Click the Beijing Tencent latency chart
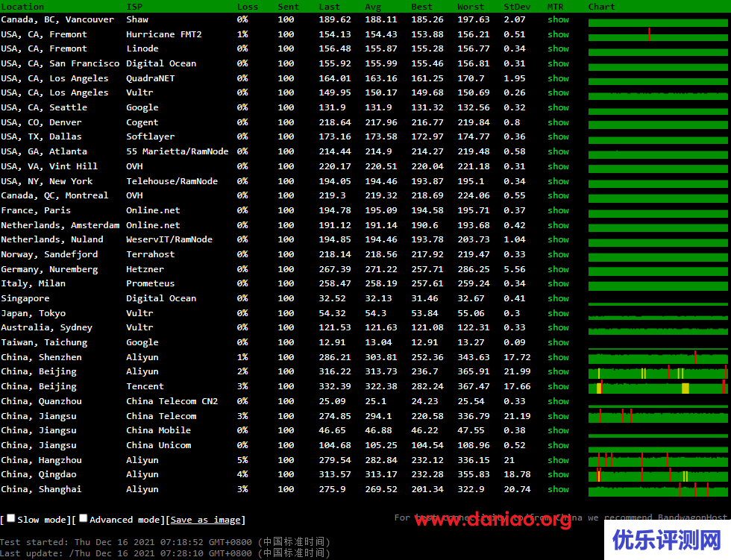 tap(658, 387)
